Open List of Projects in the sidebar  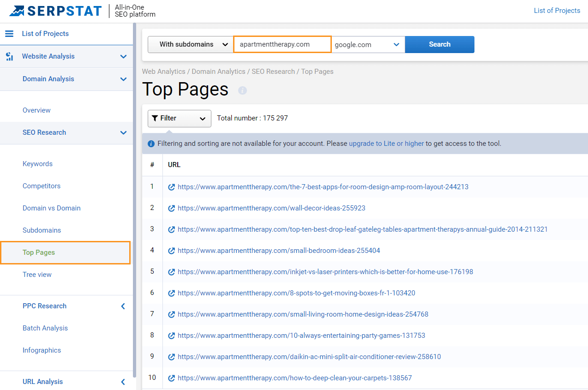point(45,34)
